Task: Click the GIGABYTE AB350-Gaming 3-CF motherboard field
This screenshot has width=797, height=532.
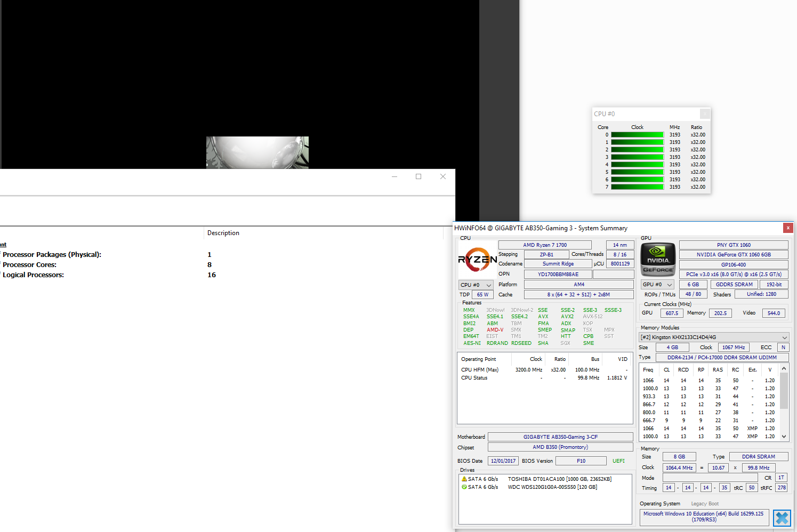Action: [x=560, y=437]
